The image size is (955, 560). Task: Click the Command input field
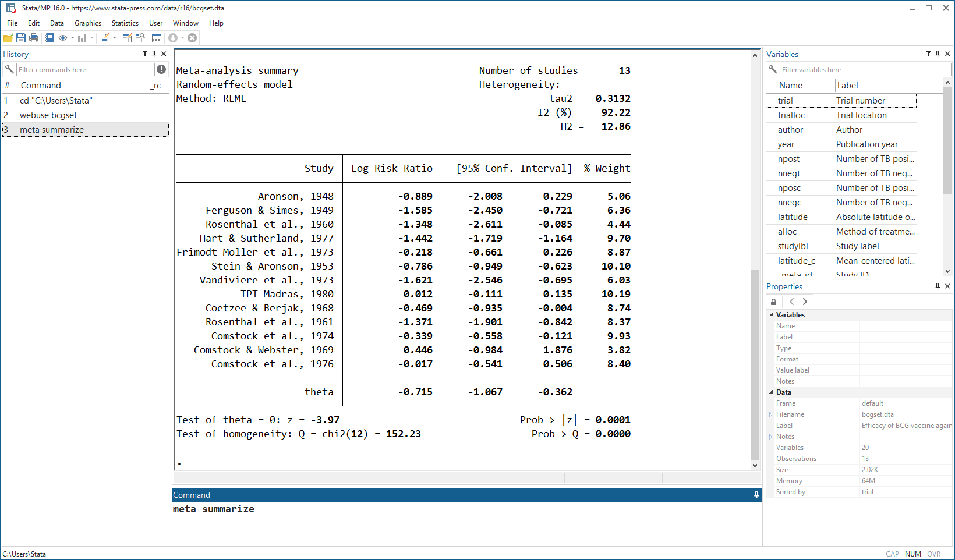tap(467, 523)
